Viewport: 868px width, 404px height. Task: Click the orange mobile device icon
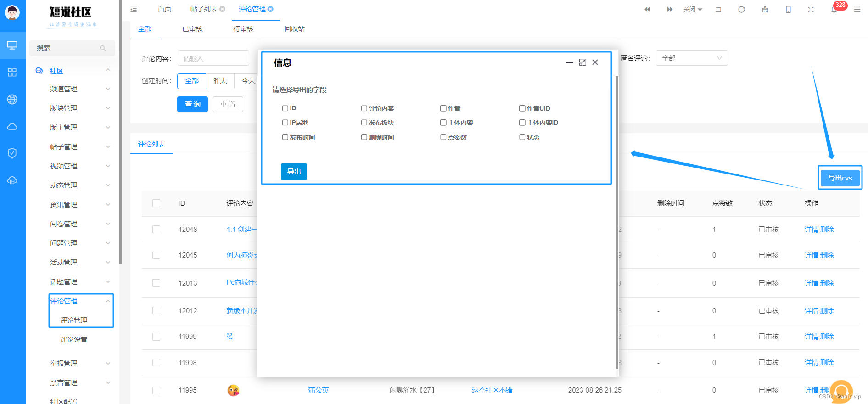coord(788,9)
